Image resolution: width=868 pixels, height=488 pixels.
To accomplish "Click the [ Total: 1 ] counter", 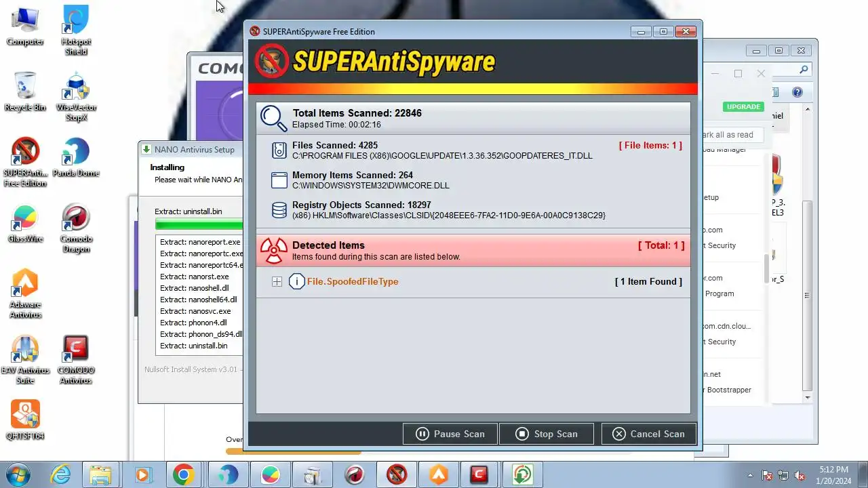I will [x=661, y=245].
